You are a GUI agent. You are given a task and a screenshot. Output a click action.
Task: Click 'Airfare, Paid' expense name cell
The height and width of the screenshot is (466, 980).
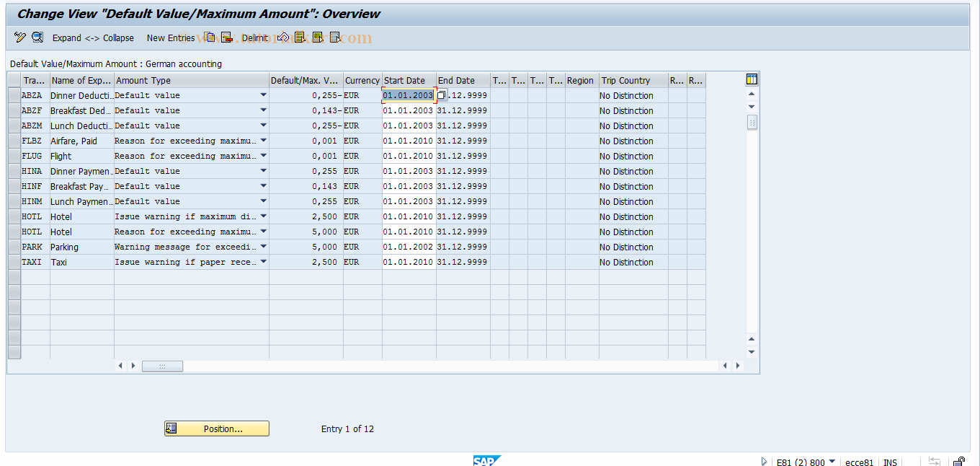81,141
